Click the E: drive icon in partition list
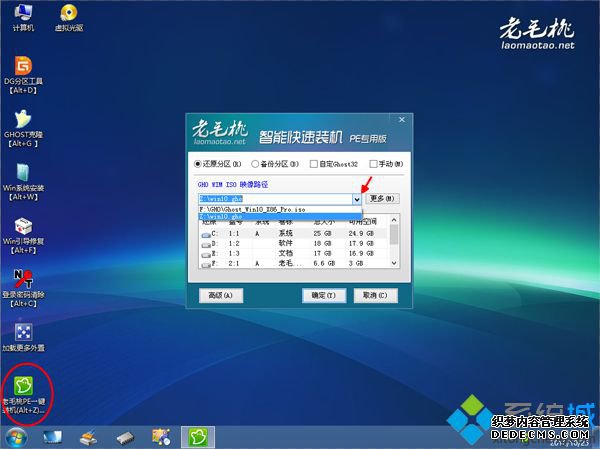Image resolution: width=600 pixels, height=449 pixels. [206, 254]
